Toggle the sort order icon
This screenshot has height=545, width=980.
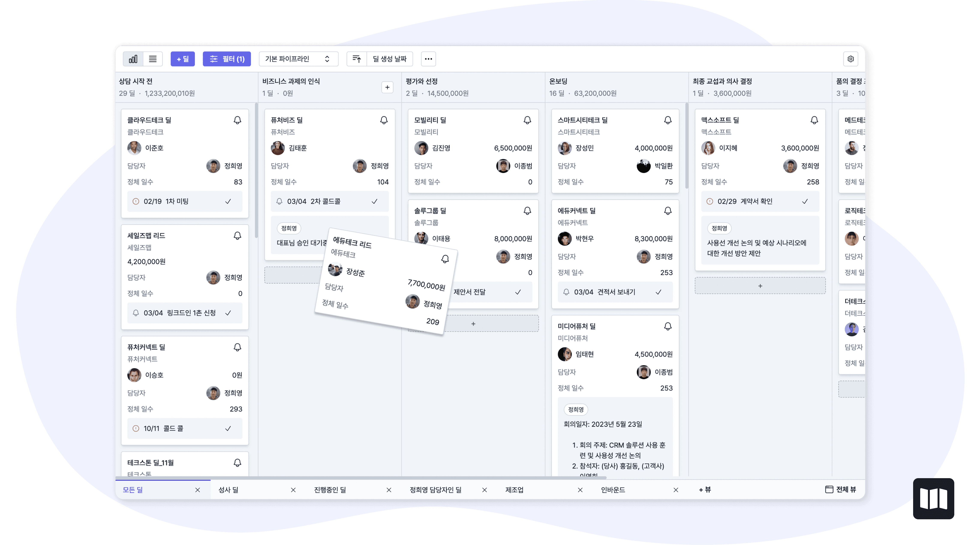pyautogui.click(x=356, y=59)
